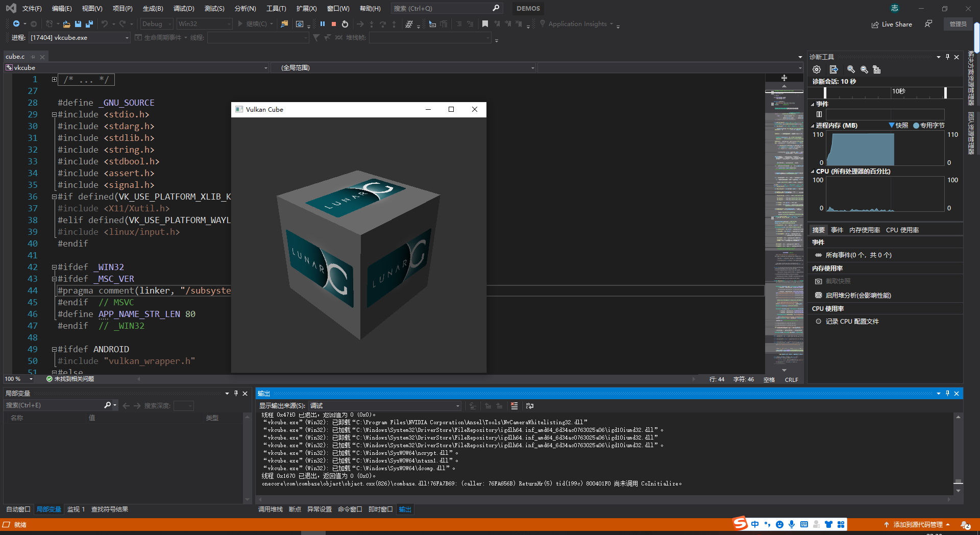Viewport: 980px width, 535px height.
Task: Open the 文件(F) menu
Action: (32, 9)
